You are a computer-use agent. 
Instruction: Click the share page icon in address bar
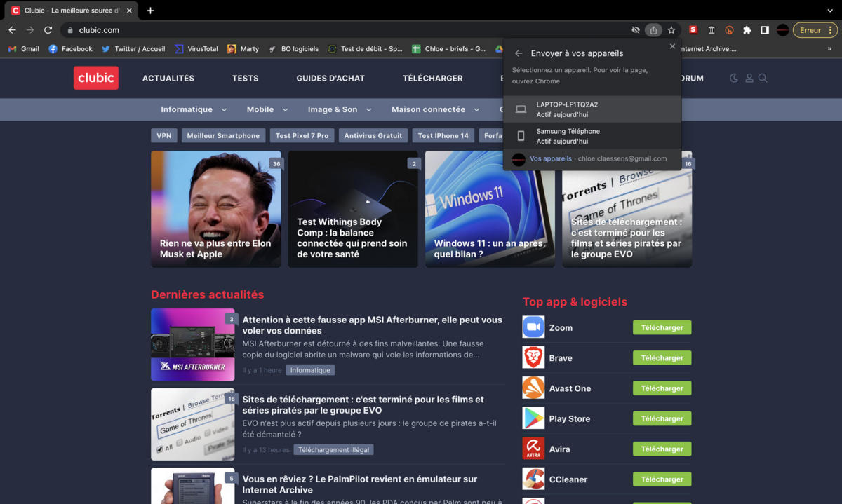(x=653, y=30)
